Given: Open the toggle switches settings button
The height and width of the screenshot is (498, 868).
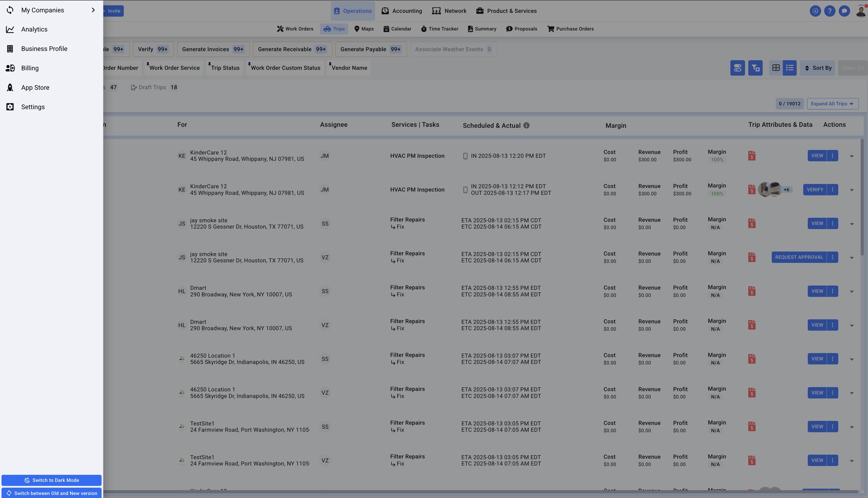Looking at the screenshot, I should tap(737, 68).
